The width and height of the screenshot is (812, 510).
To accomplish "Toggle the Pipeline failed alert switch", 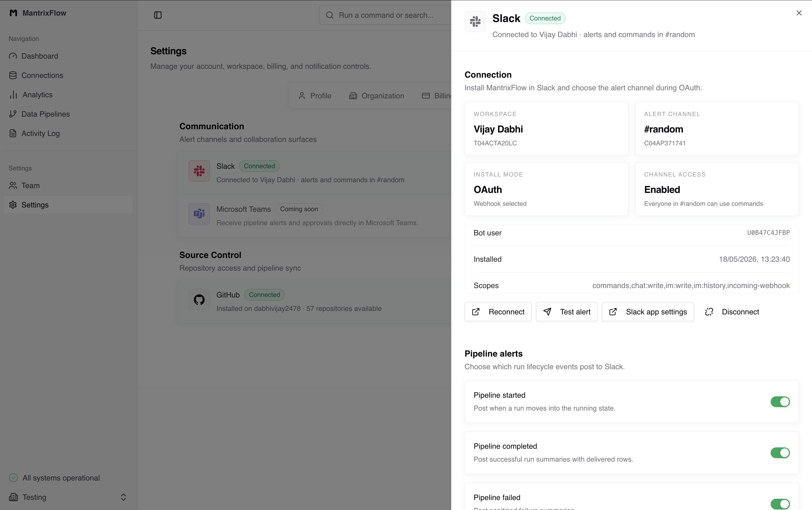I will [780, 504].
